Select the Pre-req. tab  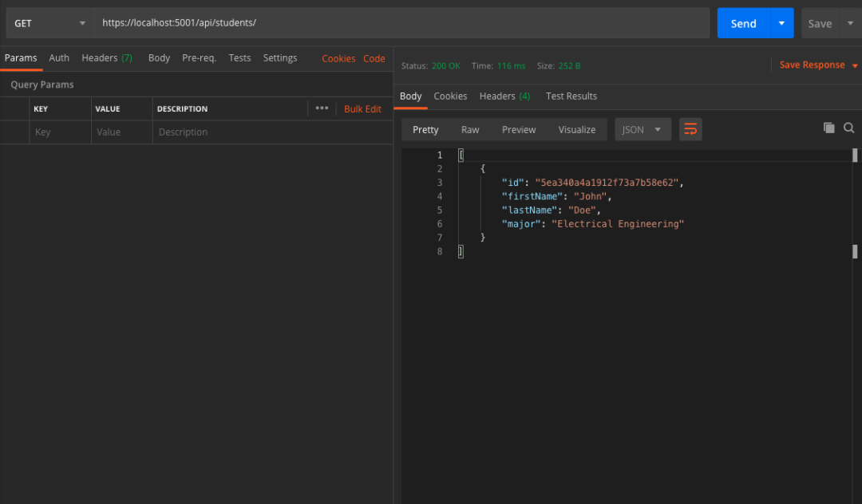(199, 58)
